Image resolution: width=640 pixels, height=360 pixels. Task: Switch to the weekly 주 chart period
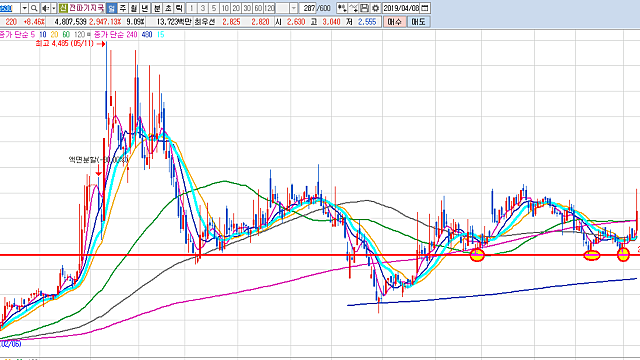pos(122,8)
